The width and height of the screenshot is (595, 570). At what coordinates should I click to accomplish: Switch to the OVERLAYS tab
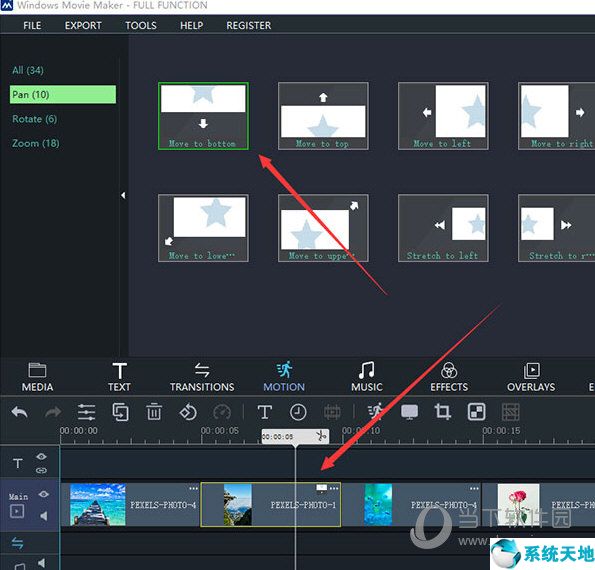pyautogui.click(x=531, y=377)
